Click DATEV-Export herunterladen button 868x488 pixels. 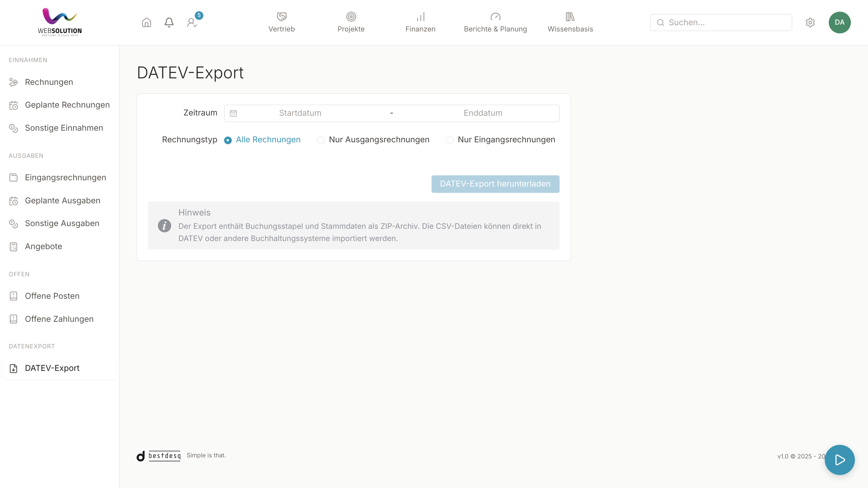495,184
